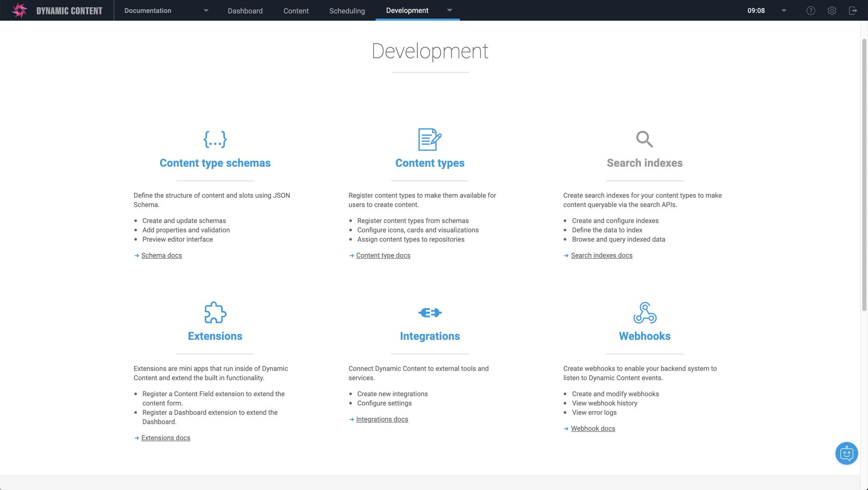
Task: Open the chatbot assistant button
Action: (x=846, y=453)
